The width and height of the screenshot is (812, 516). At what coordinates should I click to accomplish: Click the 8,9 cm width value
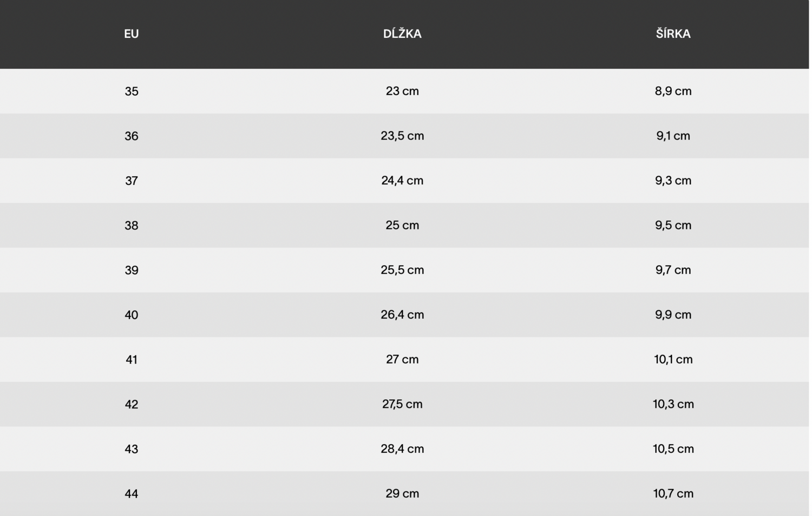coord(673,91)
